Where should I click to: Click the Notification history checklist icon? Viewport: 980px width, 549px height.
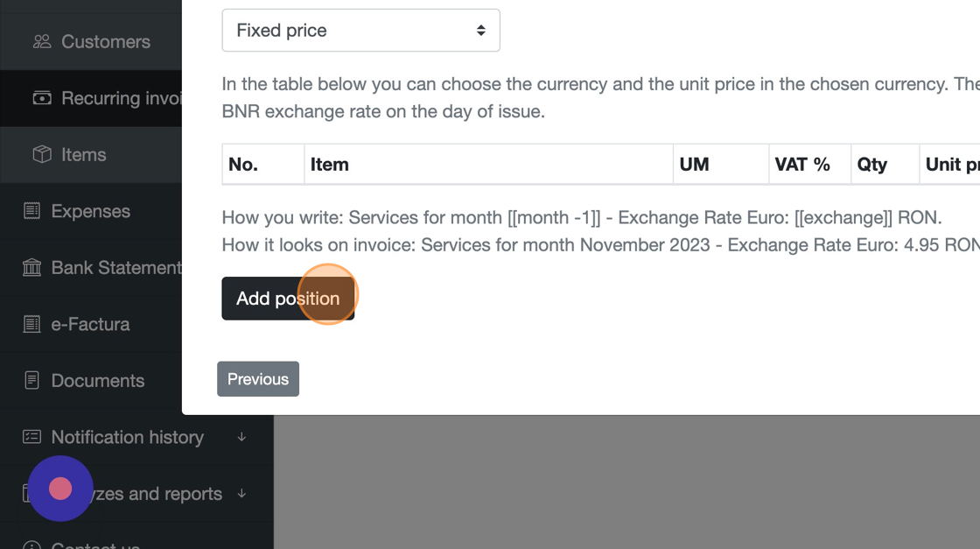31,437
